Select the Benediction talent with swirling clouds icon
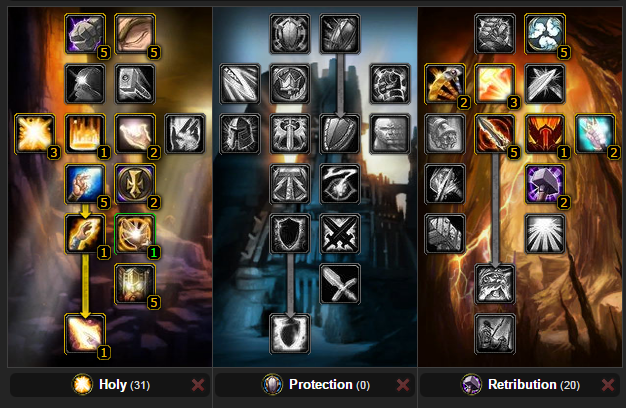 (545, 34)
